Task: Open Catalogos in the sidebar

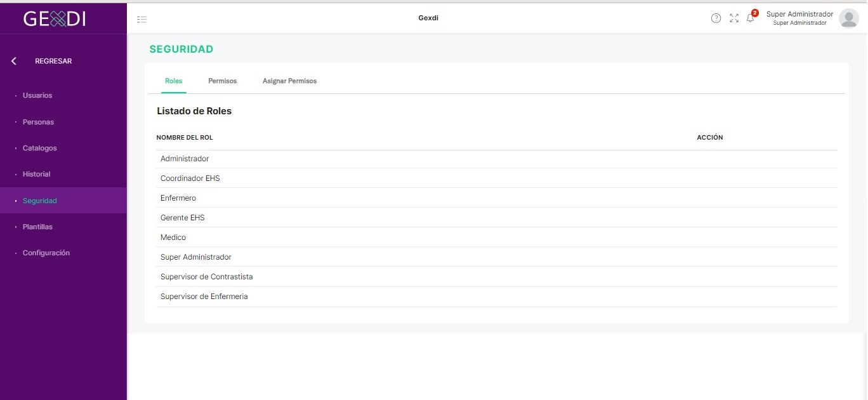Action: (40, 148)
